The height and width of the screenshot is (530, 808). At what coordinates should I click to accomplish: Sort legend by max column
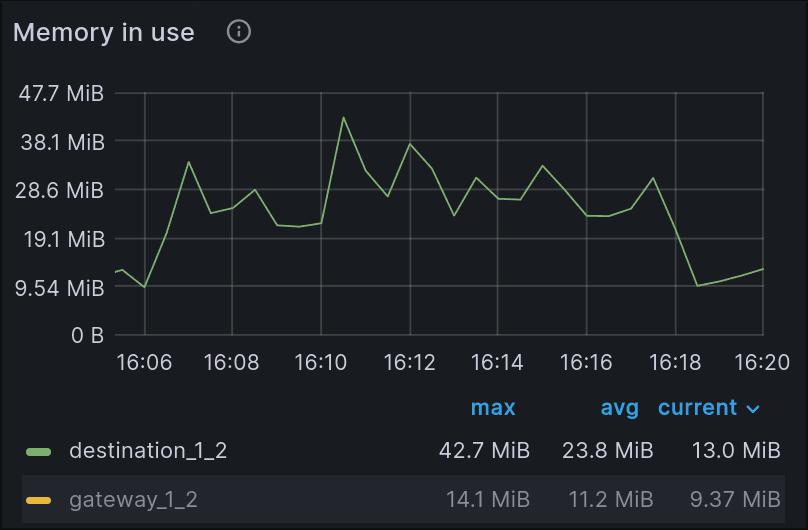pyautogui.click(x=493, y=408)
